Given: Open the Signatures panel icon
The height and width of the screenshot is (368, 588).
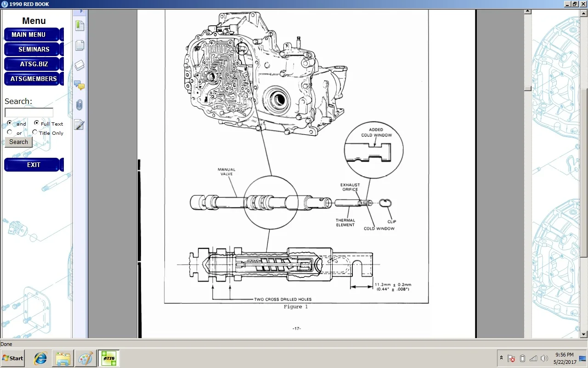Looking at the screenshot, I should tap(80, 125).
